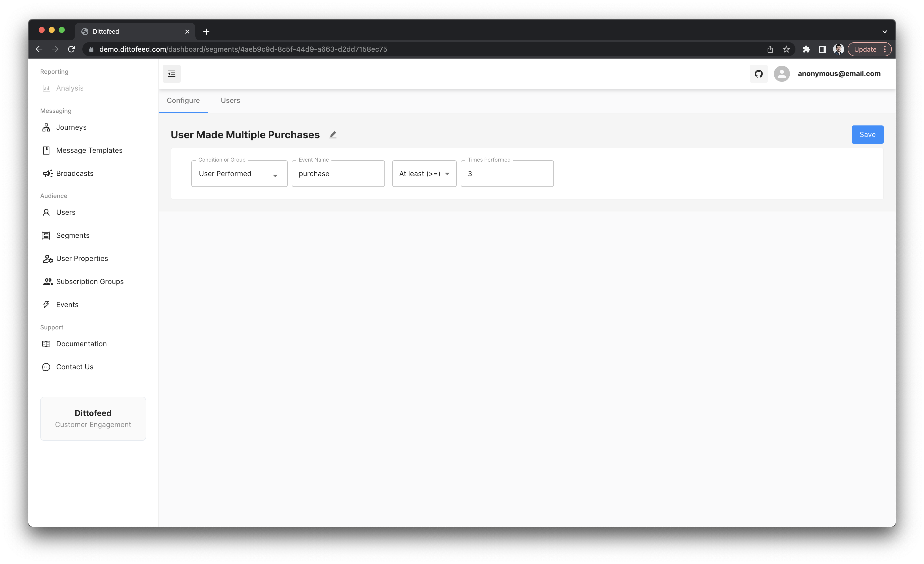Click the browser forward arrow
Image resolution: width=924 pixels, height=564 pixels.
click(55, 49)
